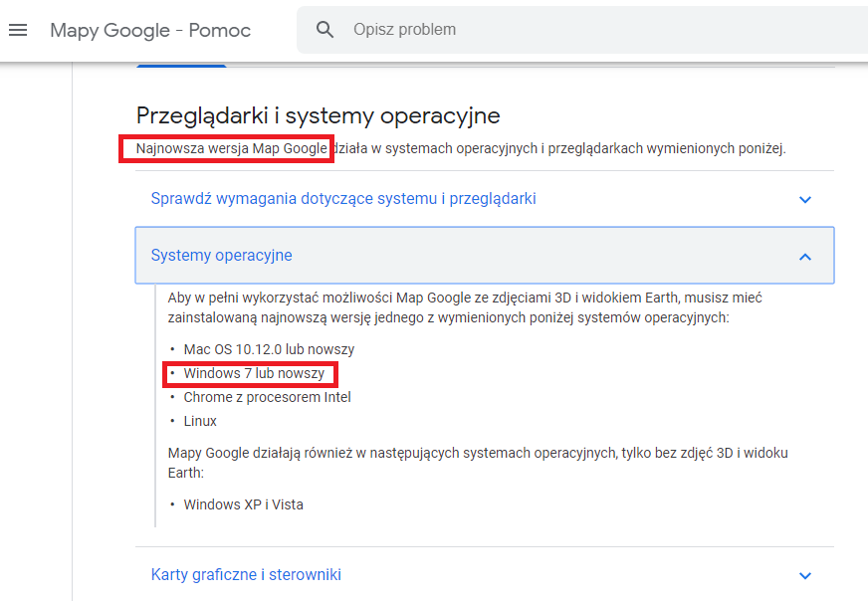The image size is (868, 601).
Task: Click the down arrow near 'Karty graficzne i sterowniki'
Action: coord(806,574)
